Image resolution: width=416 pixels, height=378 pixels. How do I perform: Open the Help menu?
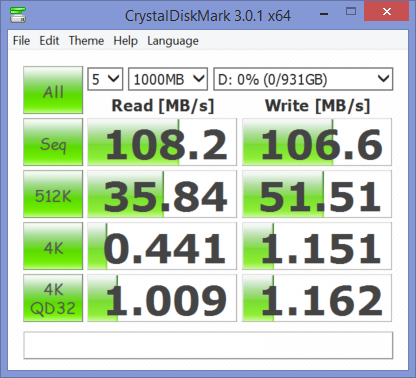tap(125, 41)
